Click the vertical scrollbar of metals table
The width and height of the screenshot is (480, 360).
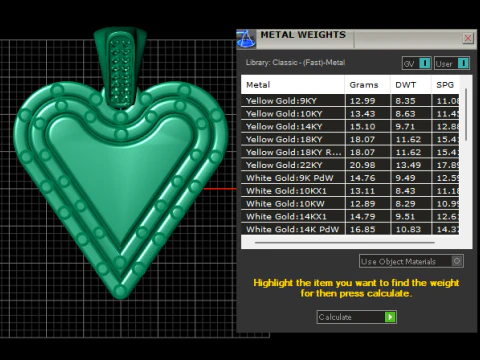(x=466, y=114)
